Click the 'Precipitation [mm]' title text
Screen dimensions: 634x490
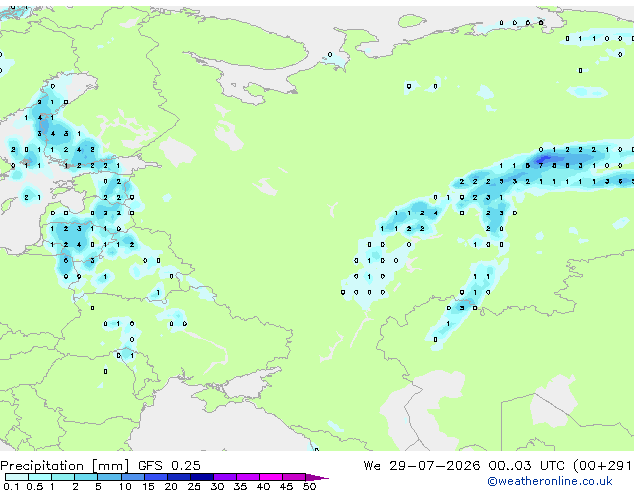[x=65, y=466]
